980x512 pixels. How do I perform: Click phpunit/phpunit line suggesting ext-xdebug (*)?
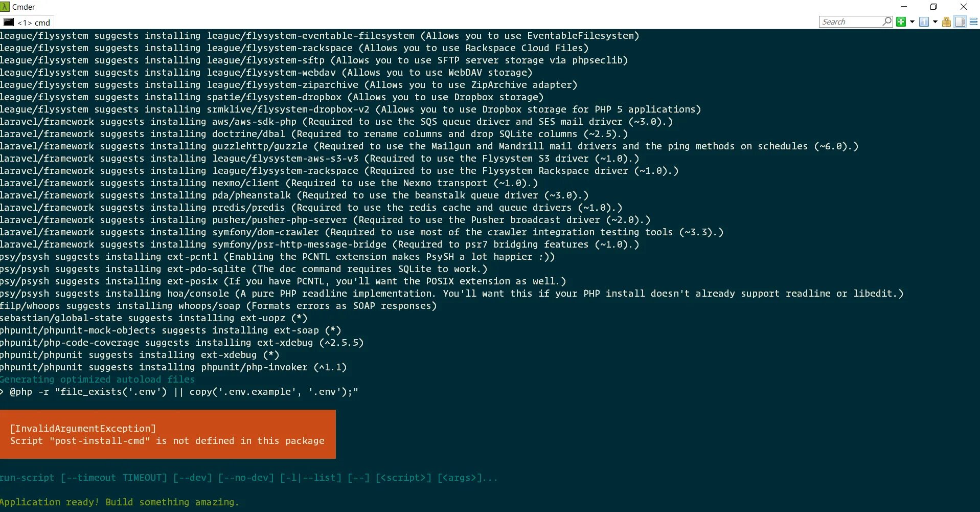(140, 355)
